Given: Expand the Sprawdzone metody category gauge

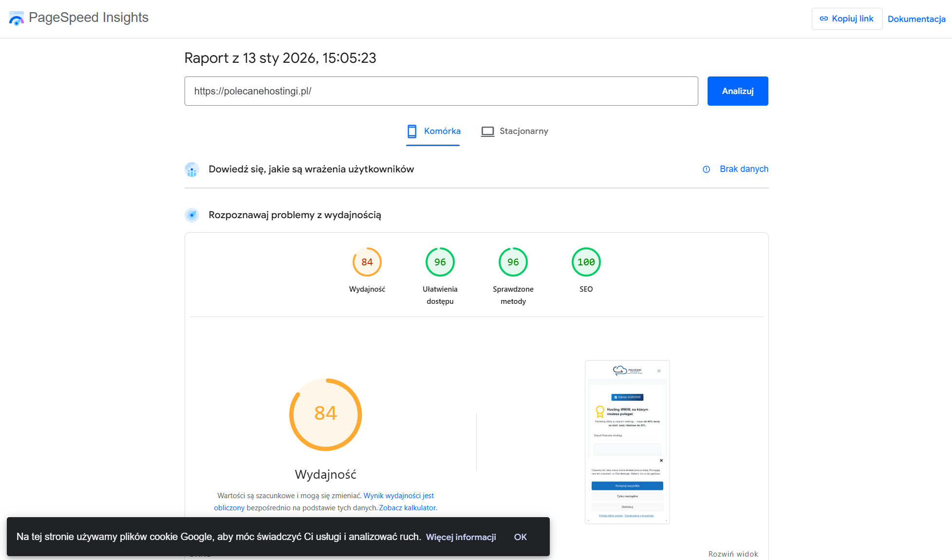Looking at the screenshot, I should [513, 261].
